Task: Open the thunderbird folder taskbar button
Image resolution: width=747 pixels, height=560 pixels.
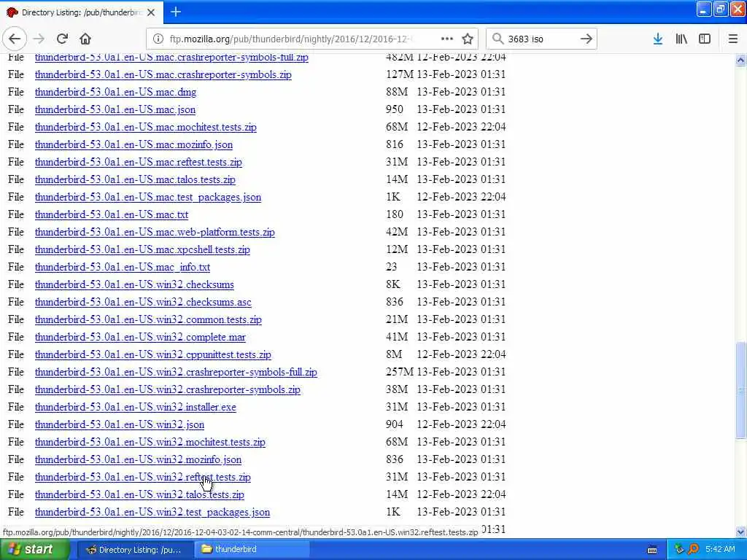Action: (252, 550)
